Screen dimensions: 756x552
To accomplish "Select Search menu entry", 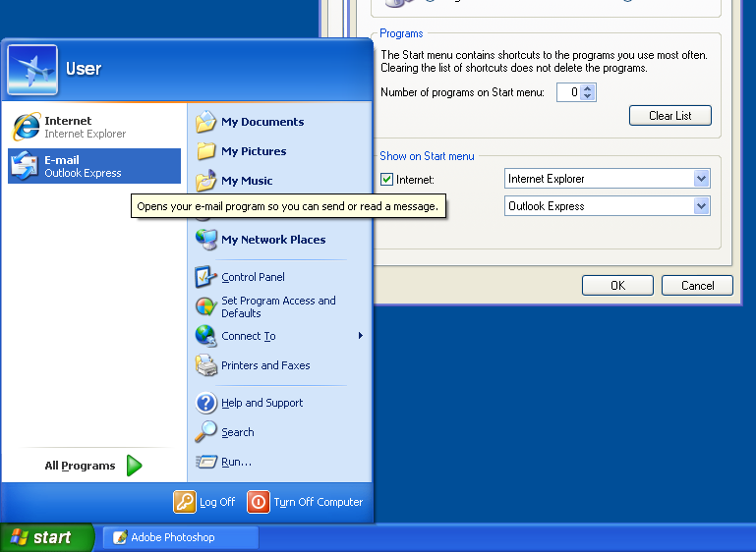I will [x=278, y=432].
